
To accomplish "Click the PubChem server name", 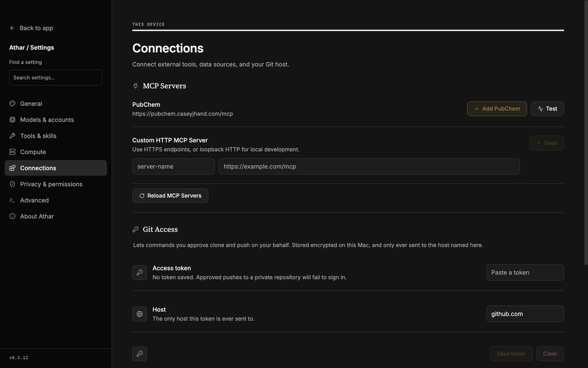I will tap(146, 105).
